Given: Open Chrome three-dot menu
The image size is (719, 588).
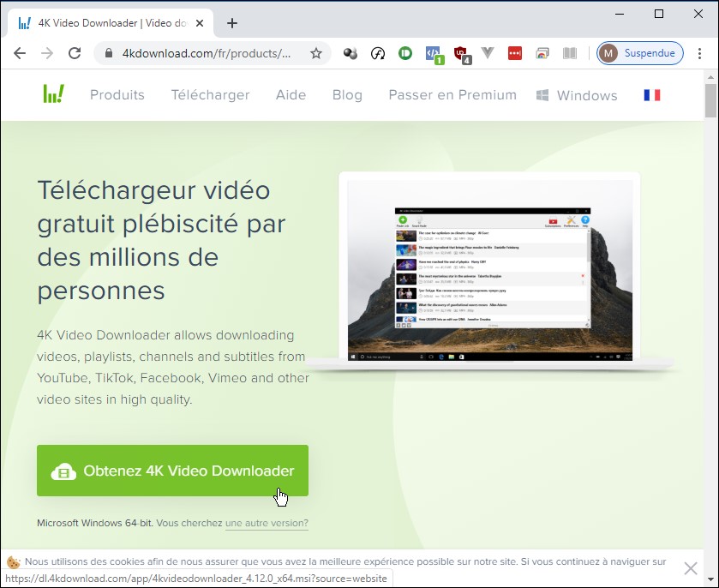Looking at the screenshot, I should point(699,53).
